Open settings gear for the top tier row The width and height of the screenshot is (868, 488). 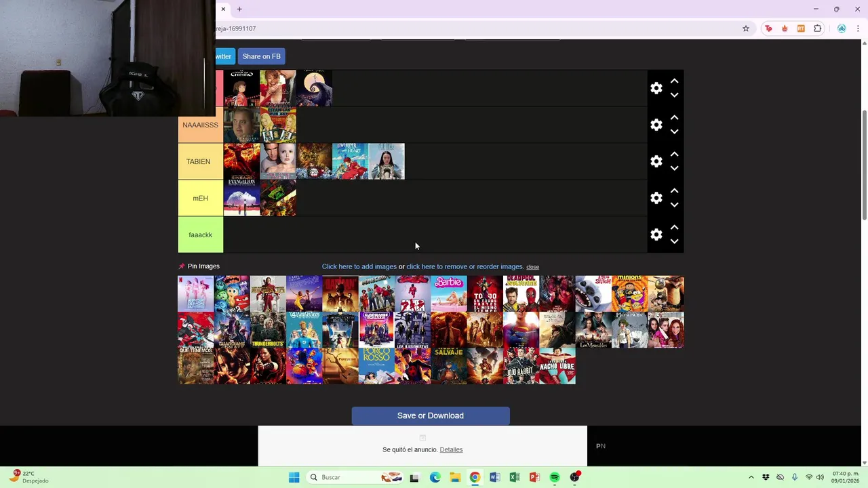click(656, 88)
